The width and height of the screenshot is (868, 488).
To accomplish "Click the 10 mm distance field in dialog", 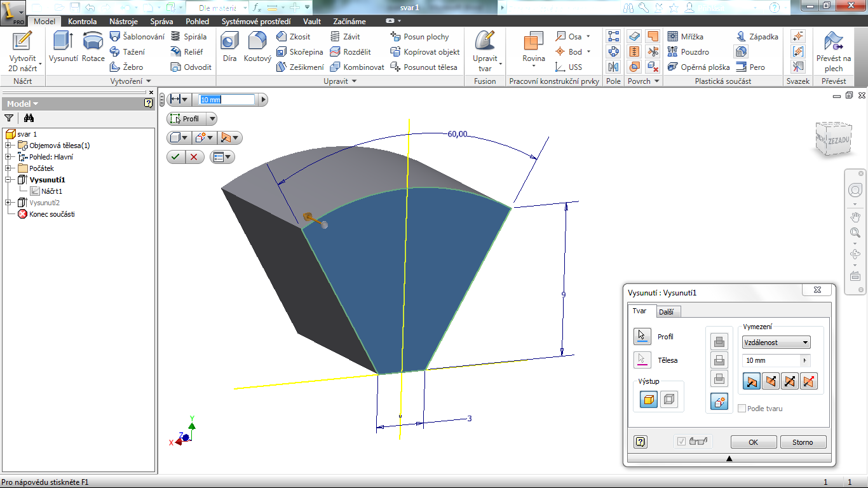I will pos(771,360).
